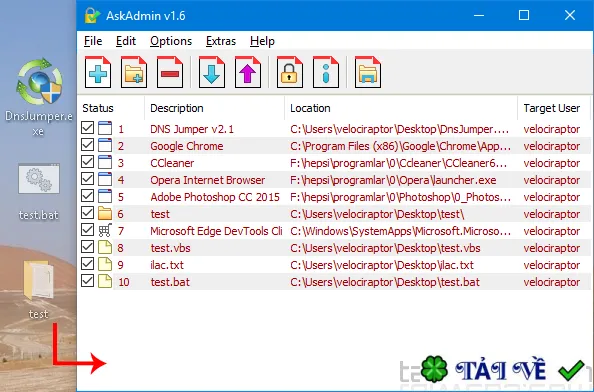594x392 pixels.
Task: Open the Help menu
Action: point(262,41)
